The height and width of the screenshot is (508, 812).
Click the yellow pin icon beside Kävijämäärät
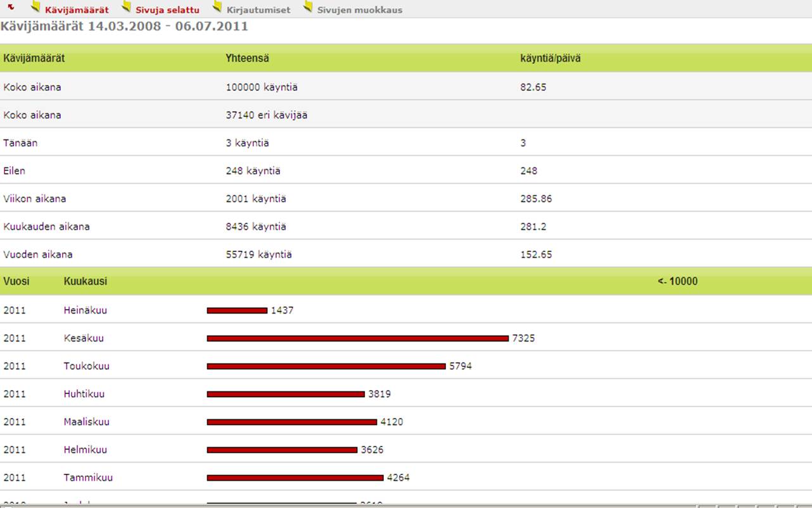[36, 7]
